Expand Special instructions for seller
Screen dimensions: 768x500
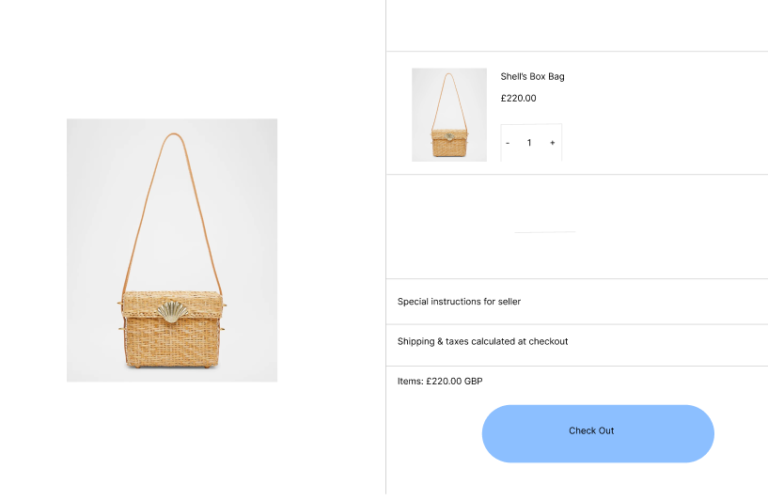(459, 301)
